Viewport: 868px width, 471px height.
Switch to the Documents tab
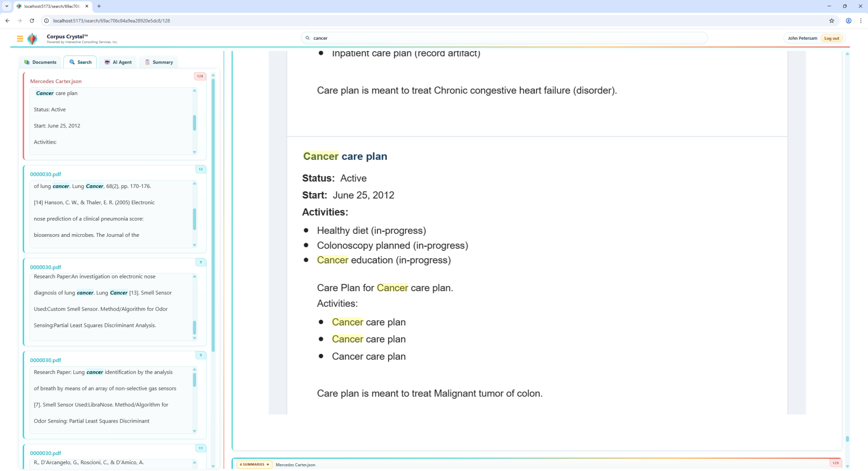pyautogui.click(x=40, y=62)
